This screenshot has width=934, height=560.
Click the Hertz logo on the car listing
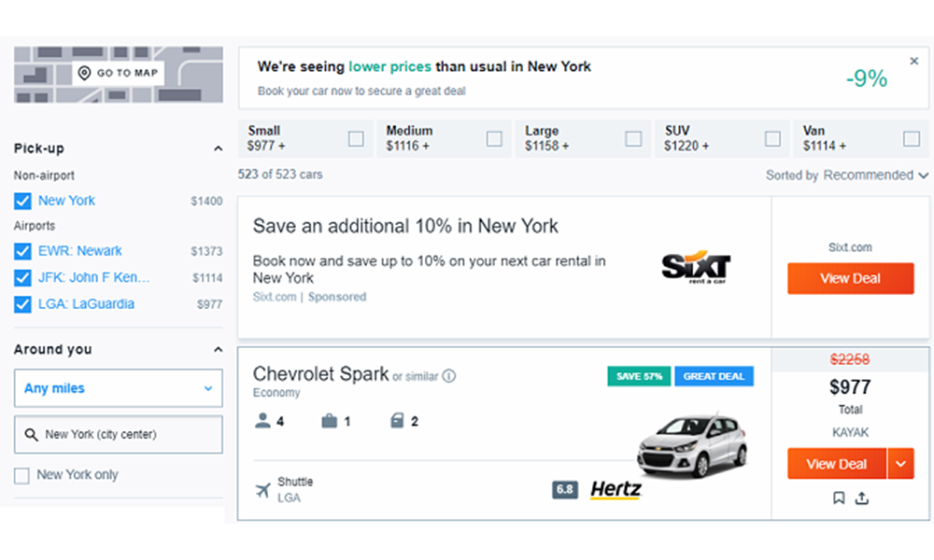(x=616, y=489)
